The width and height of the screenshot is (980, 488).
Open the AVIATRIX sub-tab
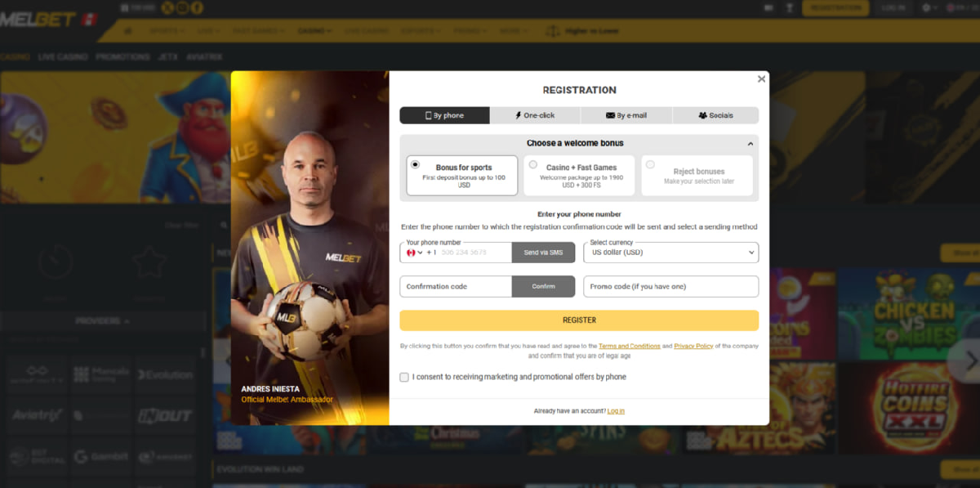pos(204,57)
